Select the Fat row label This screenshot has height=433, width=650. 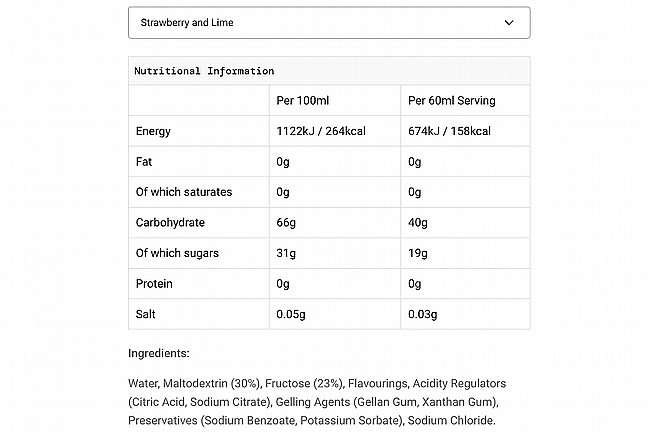[143, 162]
